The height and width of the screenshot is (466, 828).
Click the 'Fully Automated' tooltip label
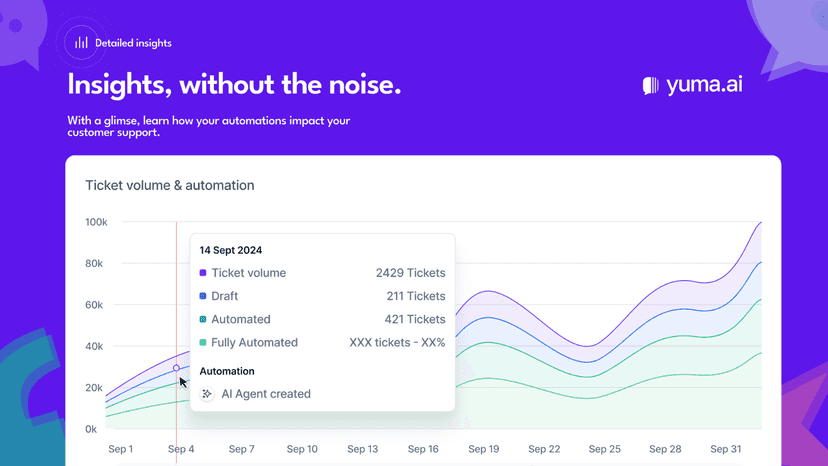[x=255, y=342]
